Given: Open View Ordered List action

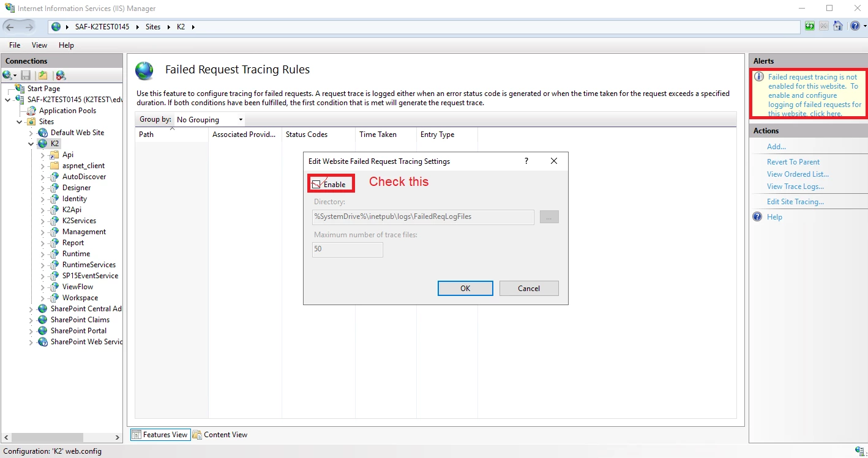Looking at the screenshot, I should point(798,174).
